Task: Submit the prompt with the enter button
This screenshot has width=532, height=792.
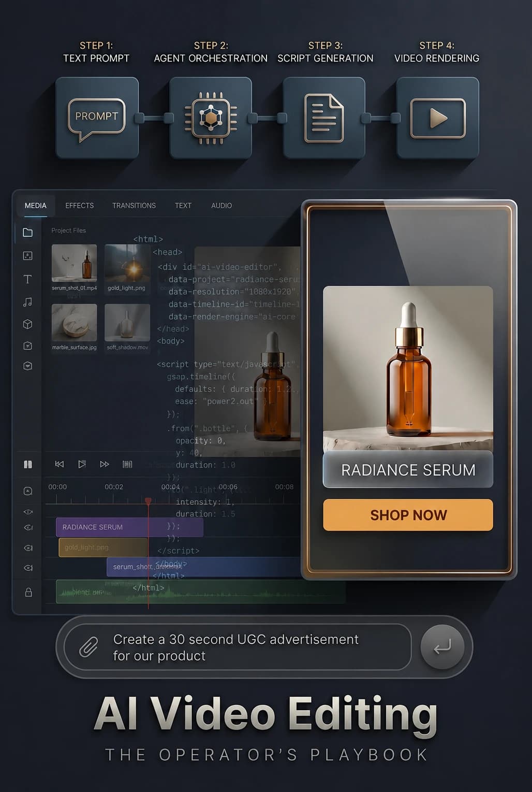Action: (442, 647)
